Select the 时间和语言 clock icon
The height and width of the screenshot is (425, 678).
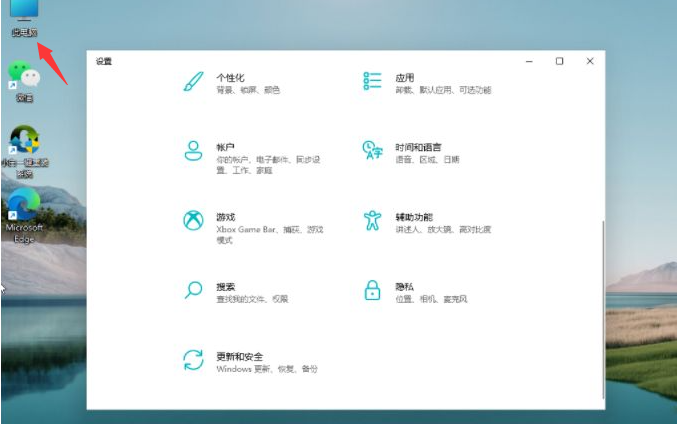(373, 151)
